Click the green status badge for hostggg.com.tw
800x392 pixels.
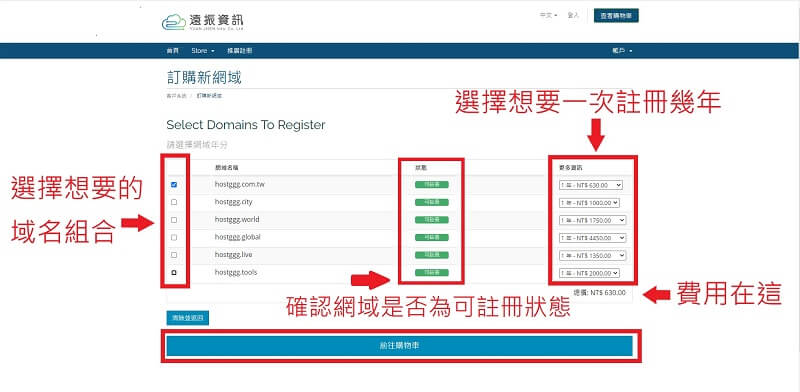click(x=432, y=185)
